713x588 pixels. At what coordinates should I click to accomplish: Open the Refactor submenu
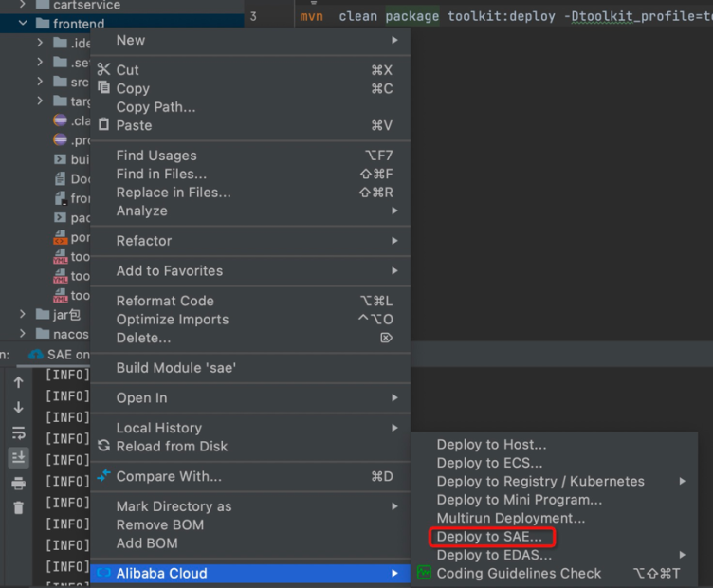pos(250,241)
